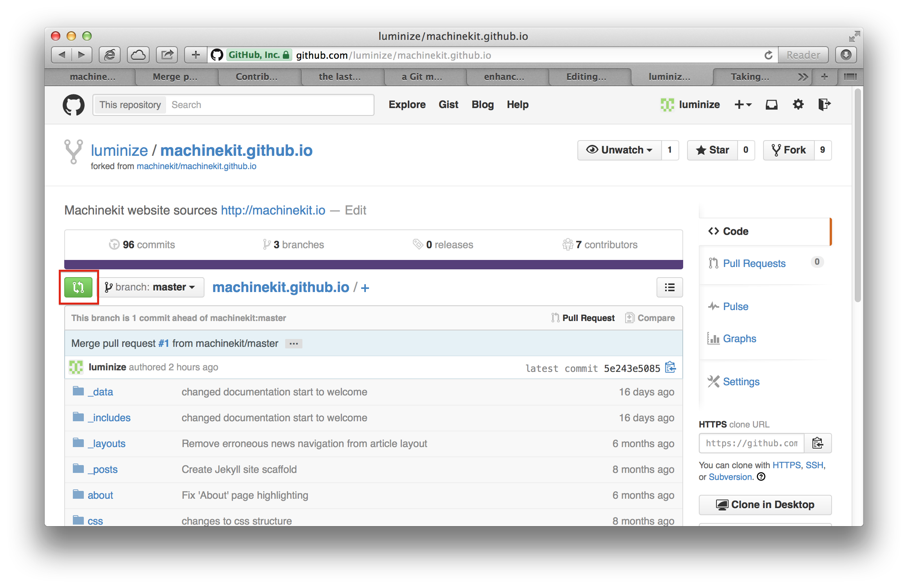View 7 contributors
Viewport: 908px width, 588px height.
click(600, 245)
